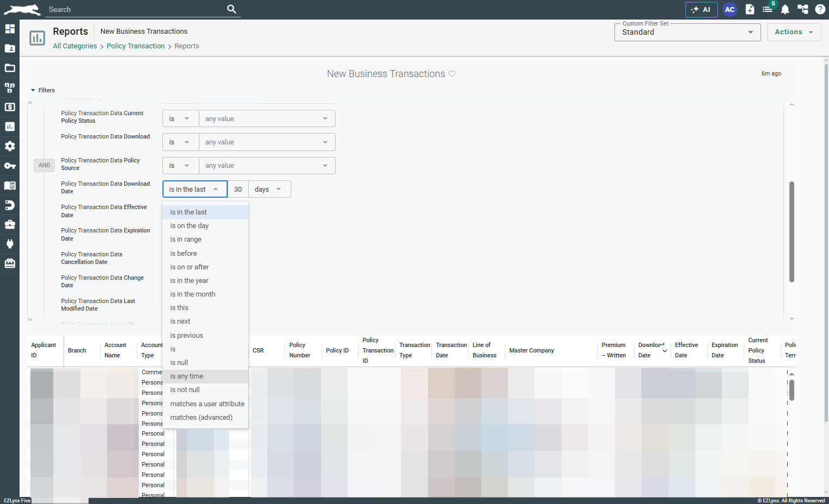Open the Actions dropdown button
This screenshot has height=504, width=829.
[x=794, y=32]
